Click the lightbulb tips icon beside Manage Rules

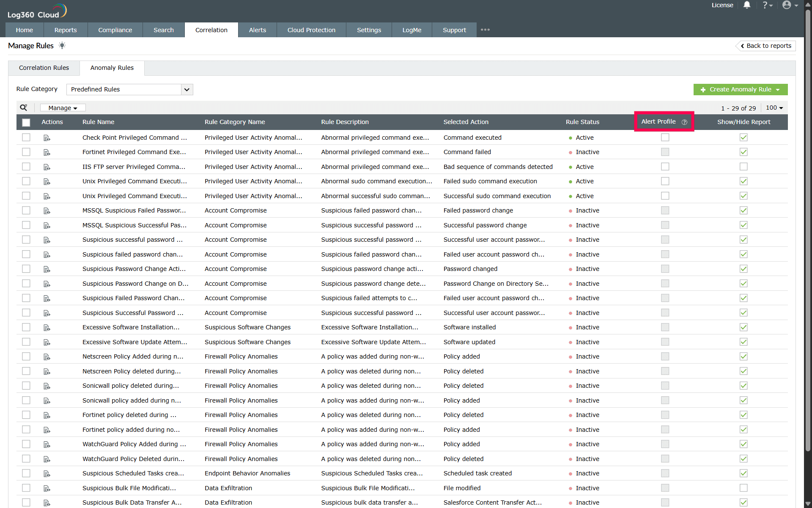coord(62,45)
